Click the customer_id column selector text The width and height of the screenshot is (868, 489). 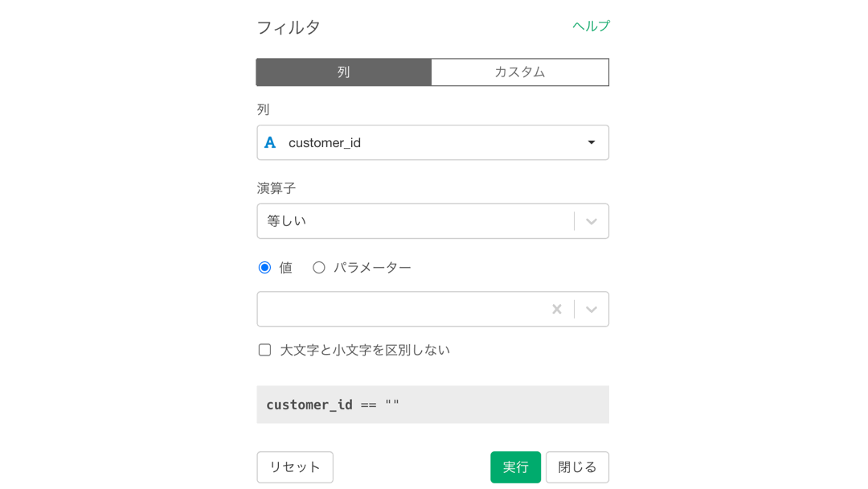pyautogui.click(x=325, y=143)
